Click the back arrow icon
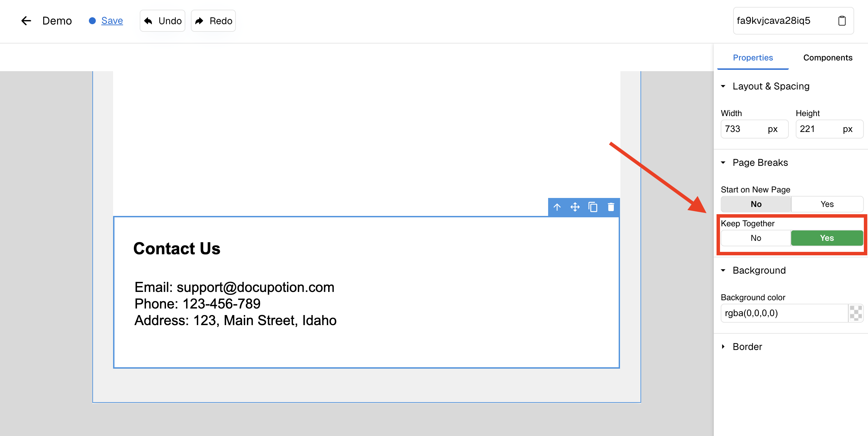Image resolution: width=868 pixels, height=436 pixels. pos(26,21)
